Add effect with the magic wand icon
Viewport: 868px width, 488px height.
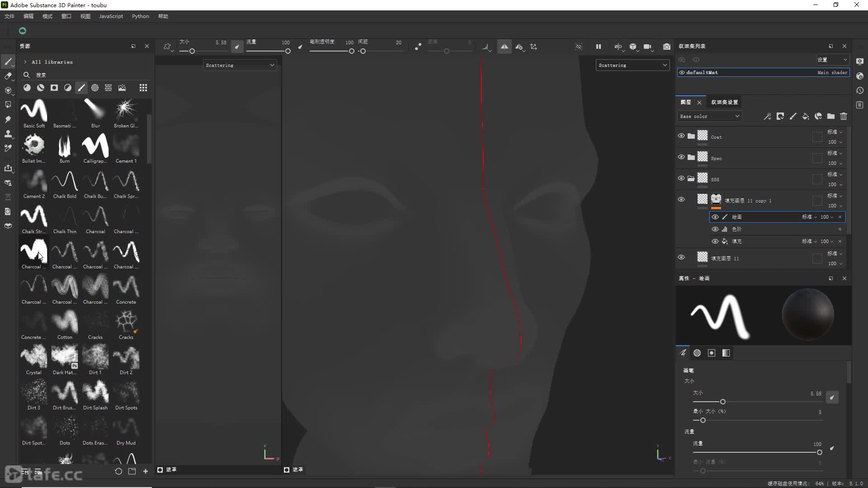coord(768,117)
